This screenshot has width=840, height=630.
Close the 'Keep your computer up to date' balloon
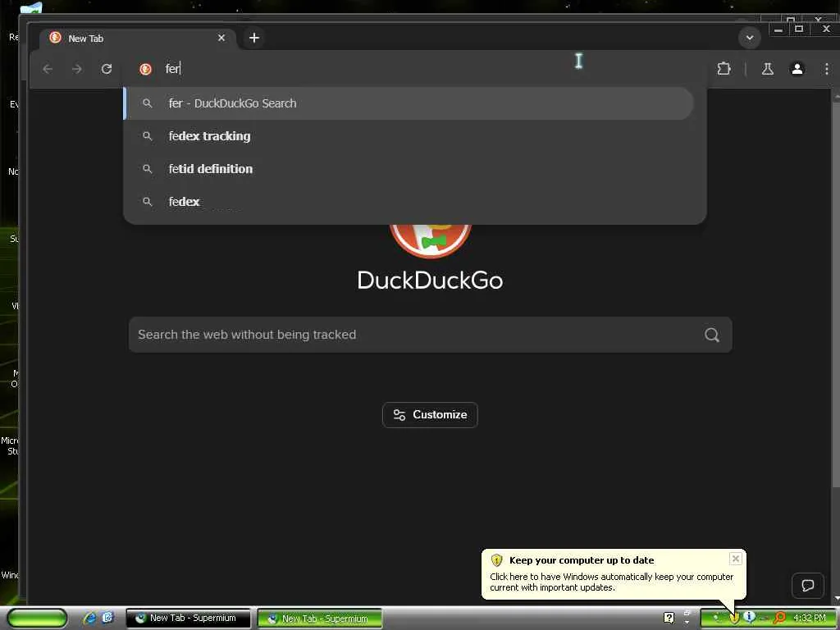tap(736, 559)
